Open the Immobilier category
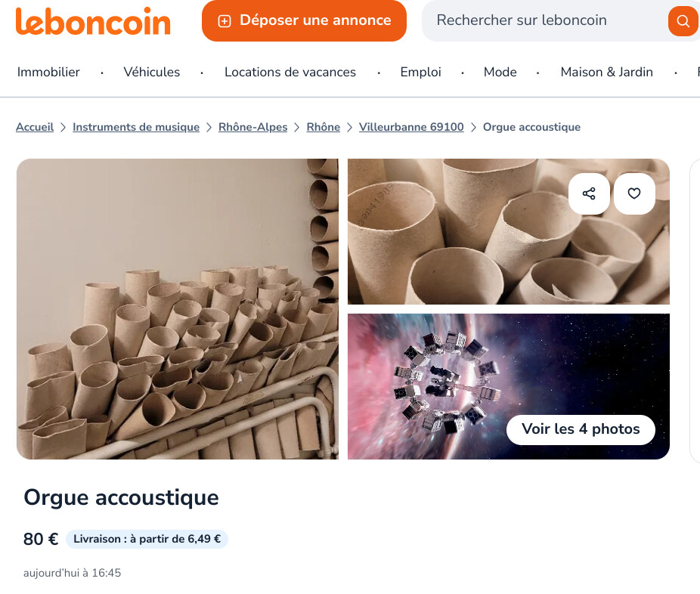 pyautogui.click(x=48, y=72)
